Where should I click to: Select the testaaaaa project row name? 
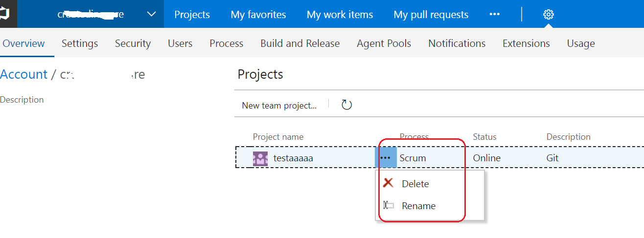point(293,158)
